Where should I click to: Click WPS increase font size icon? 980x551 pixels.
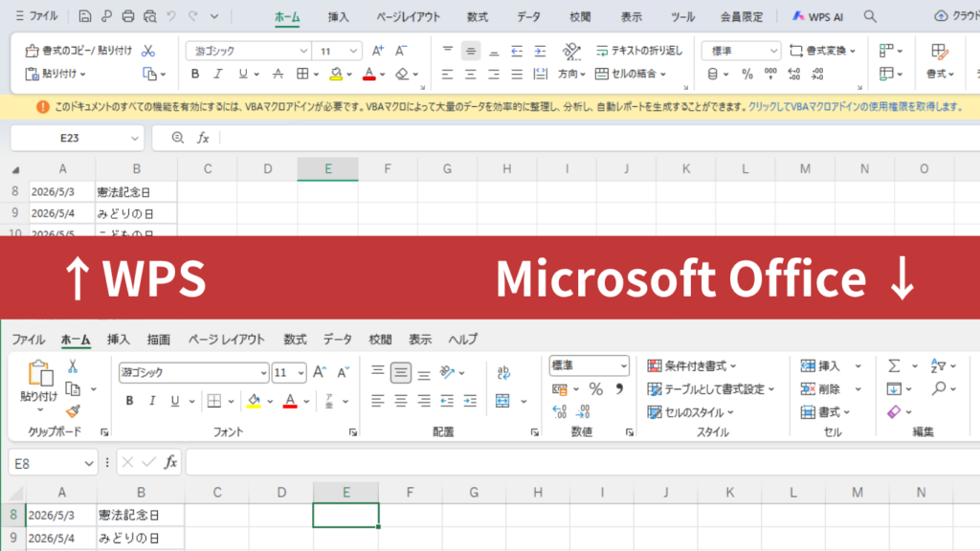[377, 51]
